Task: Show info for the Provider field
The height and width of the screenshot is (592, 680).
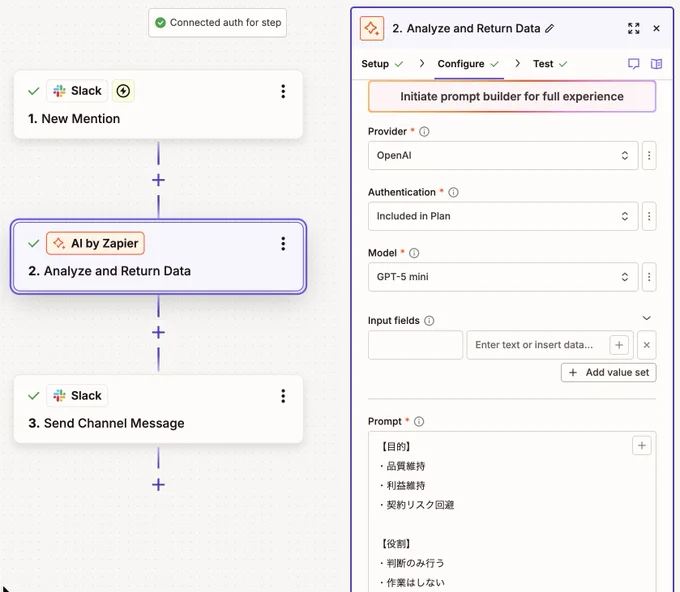Action: click(424, 131)
